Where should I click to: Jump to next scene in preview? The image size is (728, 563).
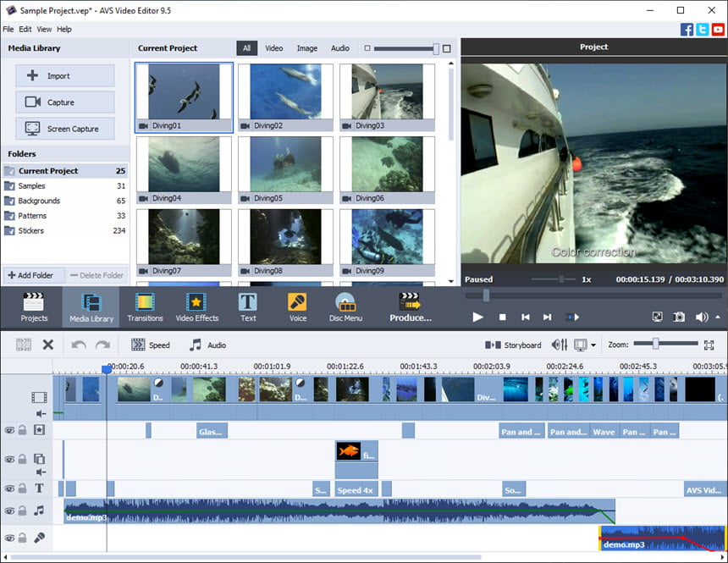[x=572, y=317]
